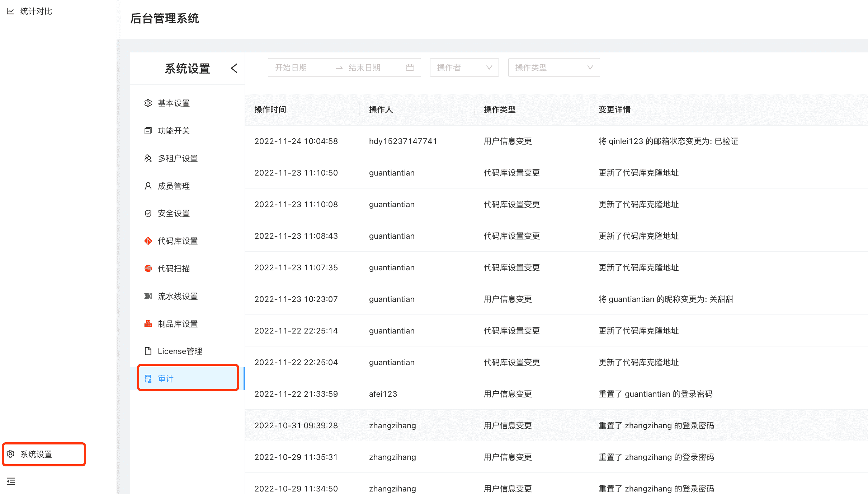This screenshot has height=494, width=868.
Task: Click the 结束日期 input field
Action: 373,67
